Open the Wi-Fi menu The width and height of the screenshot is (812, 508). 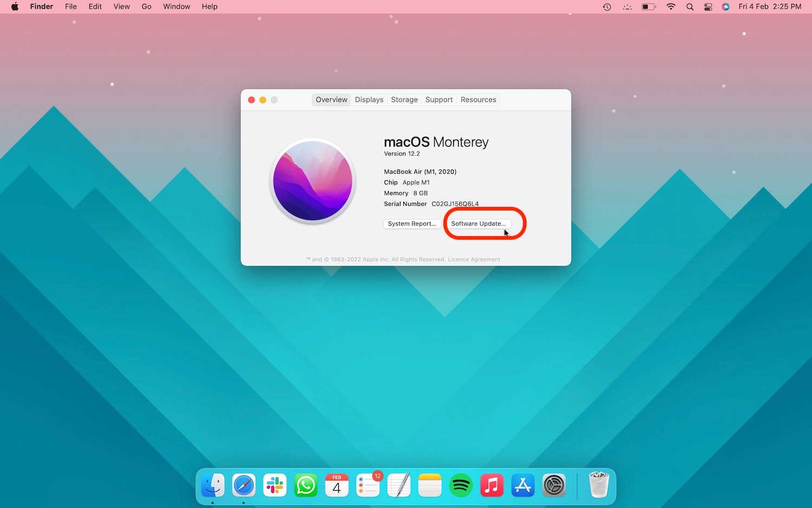671,6
